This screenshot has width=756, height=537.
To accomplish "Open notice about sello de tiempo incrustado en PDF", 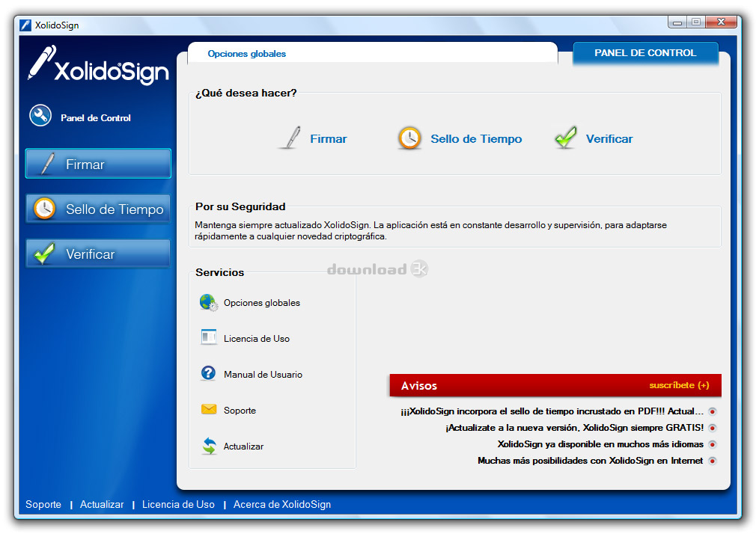I will click(552, 411).
